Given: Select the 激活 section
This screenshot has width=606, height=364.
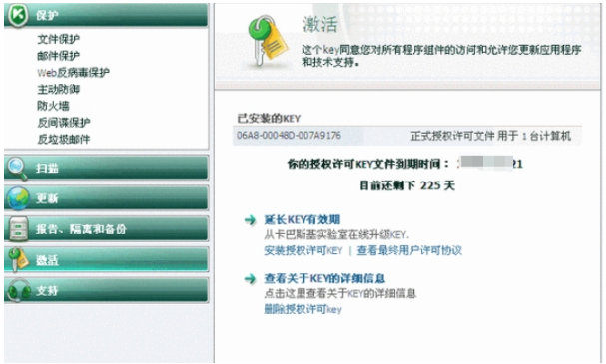Looking at the screenshot, I should 106,259.
